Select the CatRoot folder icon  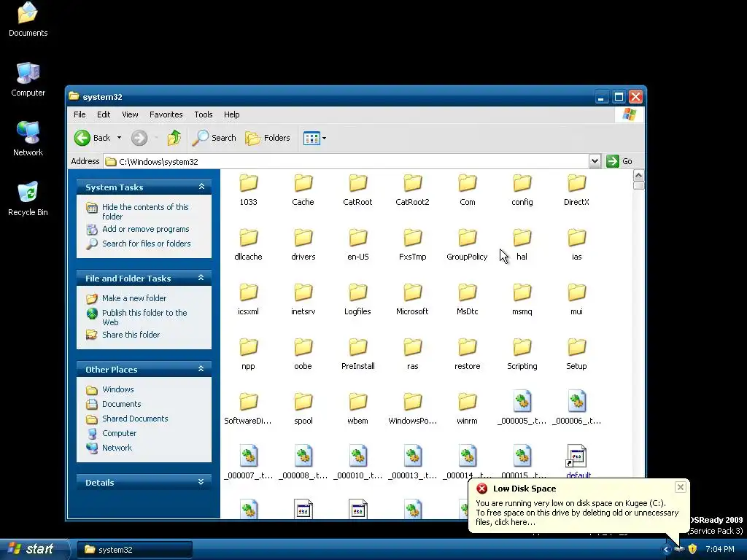click(357, 183)
